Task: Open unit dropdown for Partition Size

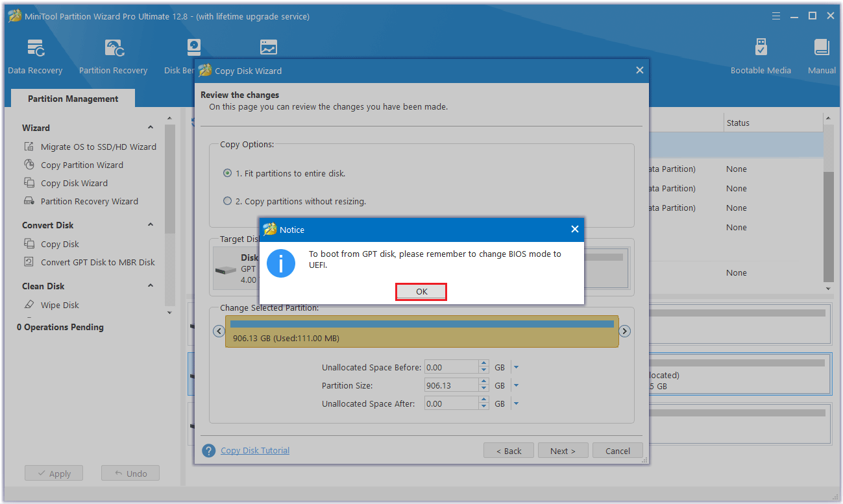Action: pyautogui.click(x=516, y=385)
